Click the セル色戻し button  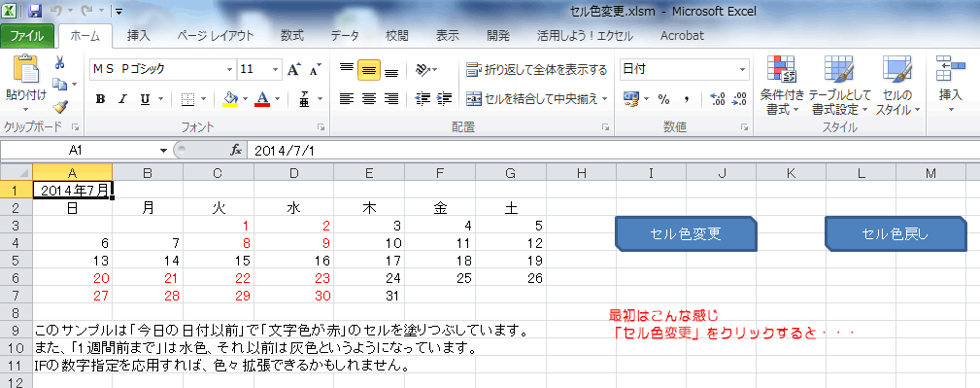click(x=896, y=234)
